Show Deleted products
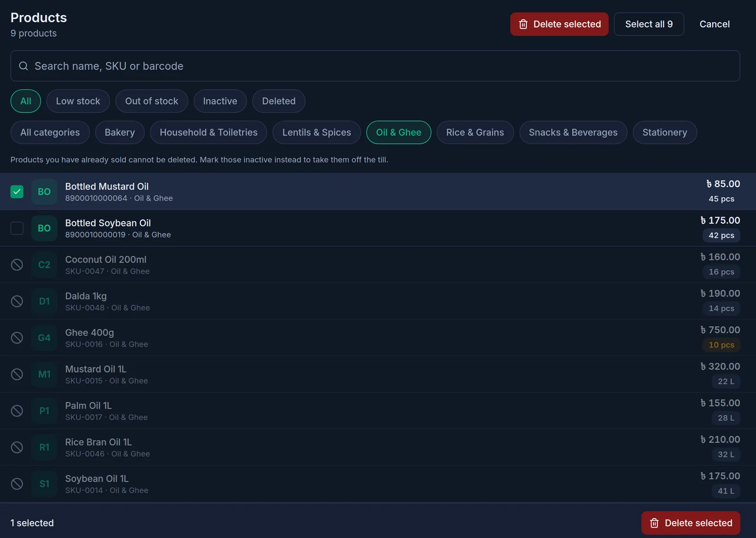756x538 pixels. [x=279, y=101]
